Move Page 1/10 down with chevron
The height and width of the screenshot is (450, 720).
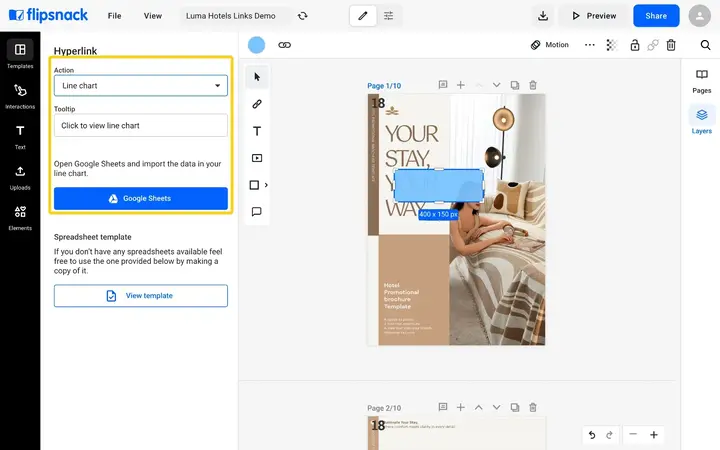pos(496,85)
